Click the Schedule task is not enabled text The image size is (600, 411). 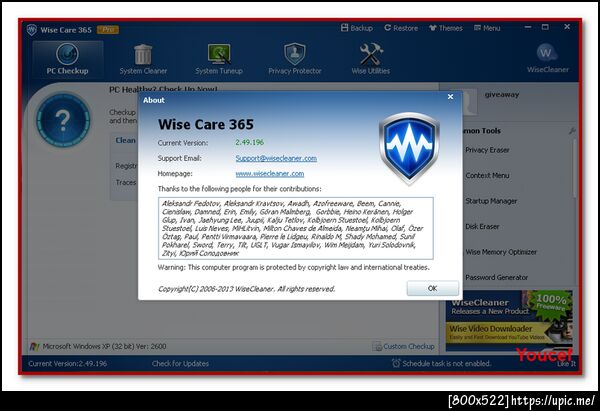coord(446,364)
